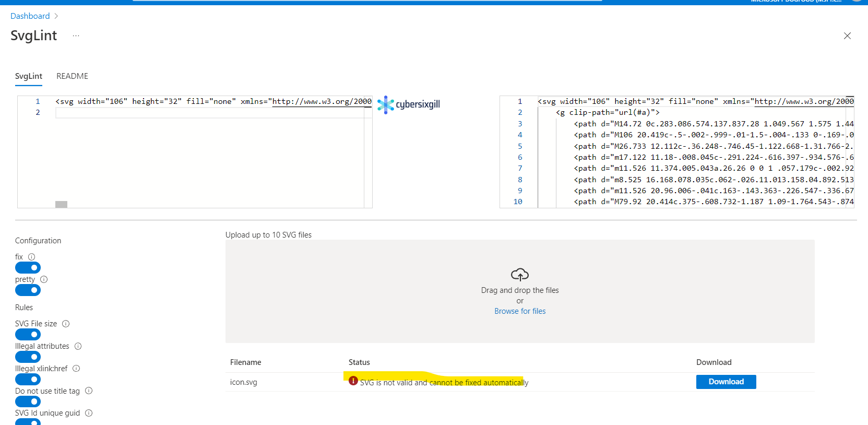The height and width of the screenshot is (425, 868).
Task: Toggle the Do not use title tag rule
Action: pos(28,402)
